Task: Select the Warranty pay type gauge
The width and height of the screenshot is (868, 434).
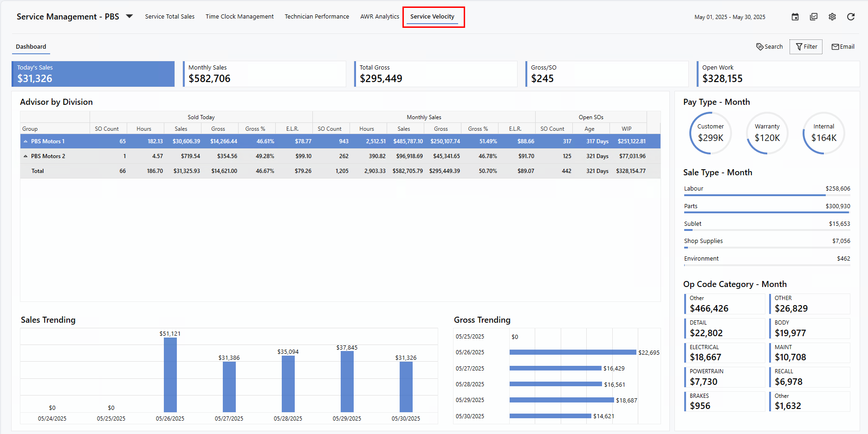Action: pyautogui.click(x=767, y=133)
